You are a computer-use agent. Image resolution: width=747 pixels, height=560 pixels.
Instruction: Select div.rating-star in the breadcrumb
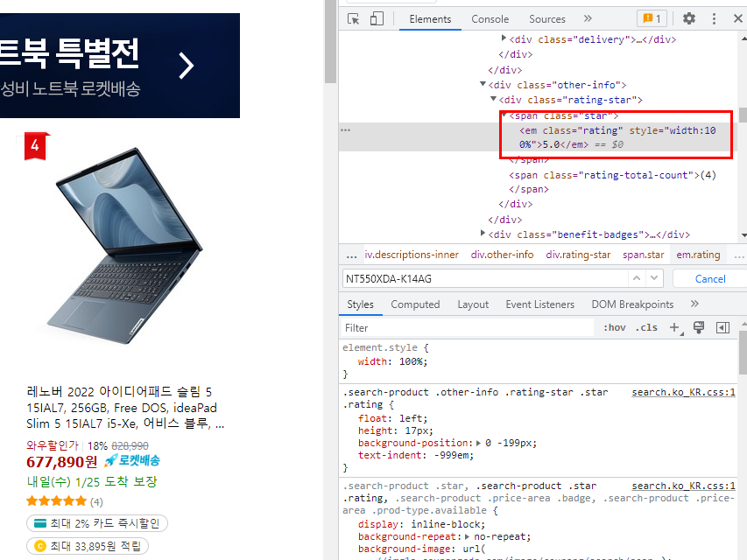pyautogui.click(x=578, y=255)
